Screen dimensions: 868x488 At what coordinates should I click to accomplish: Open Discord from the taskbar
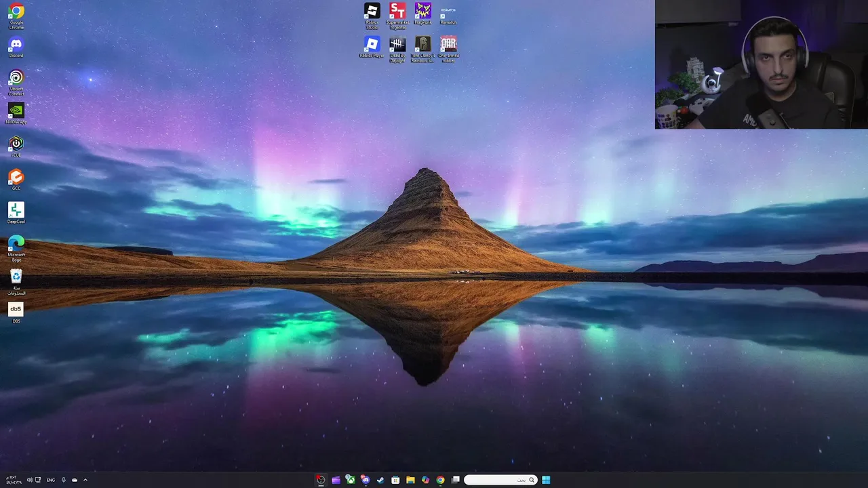[x=366, y=480]
